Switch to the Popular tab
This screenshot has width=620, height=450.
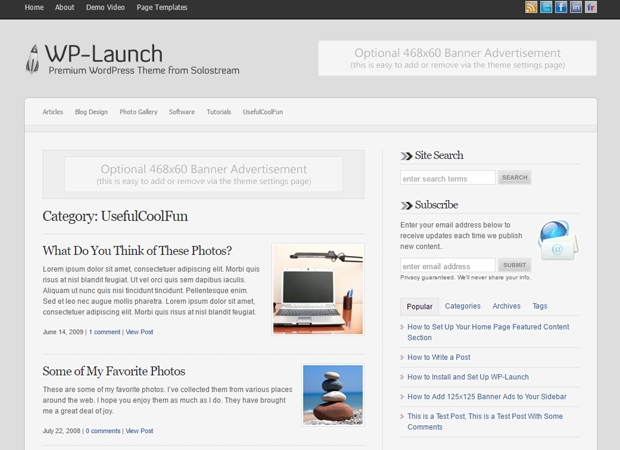click(420, 306)
